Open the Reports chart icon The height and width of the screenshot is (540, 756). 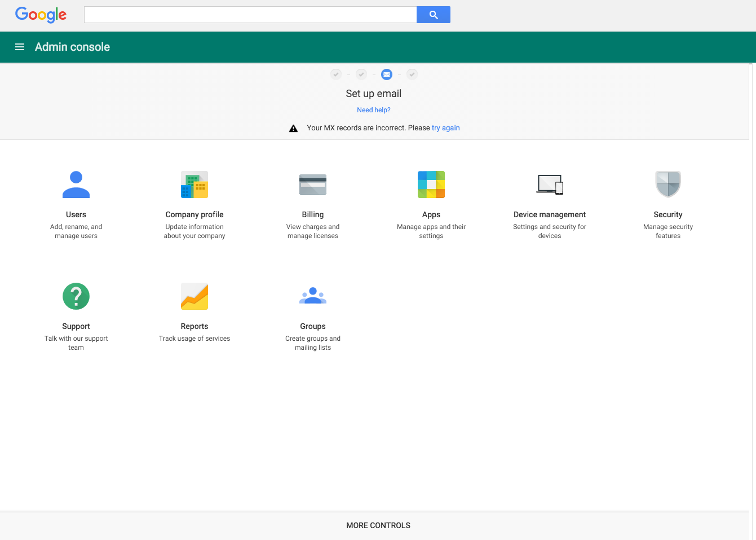(x=194, y=296)
